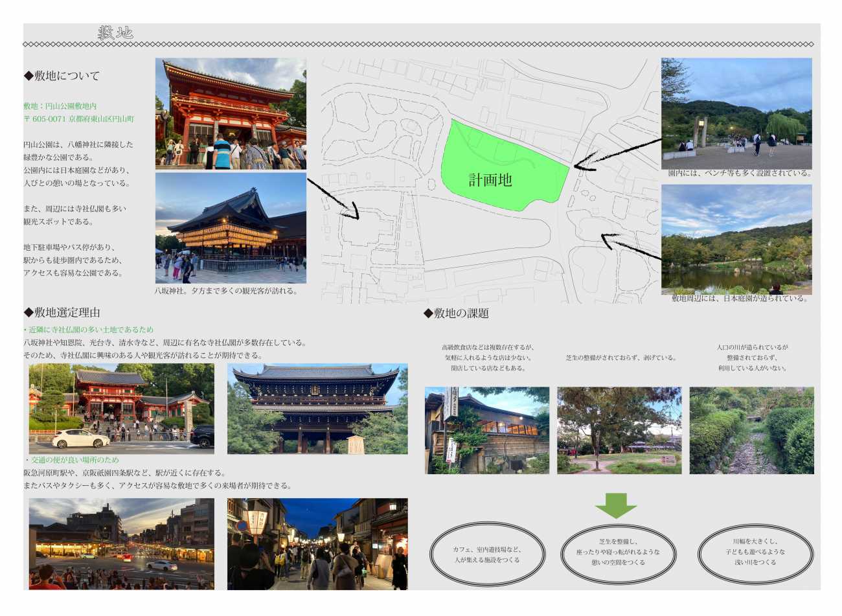Click the photo with the white car
Image resolution: width=842 pixels, height=616 pixels.
(121, 409)
